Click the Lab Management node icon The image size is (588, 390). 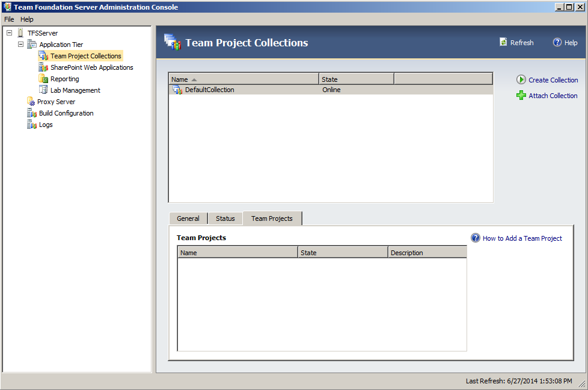point(43,90)
